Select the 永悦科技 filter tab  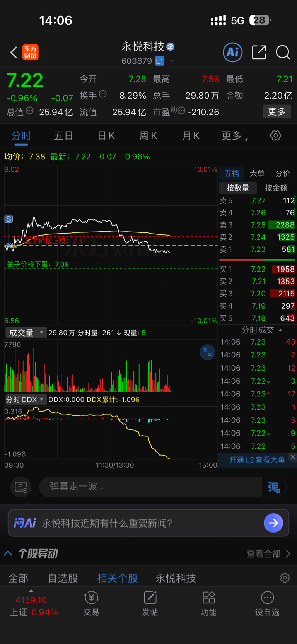(x=176, y=578)
